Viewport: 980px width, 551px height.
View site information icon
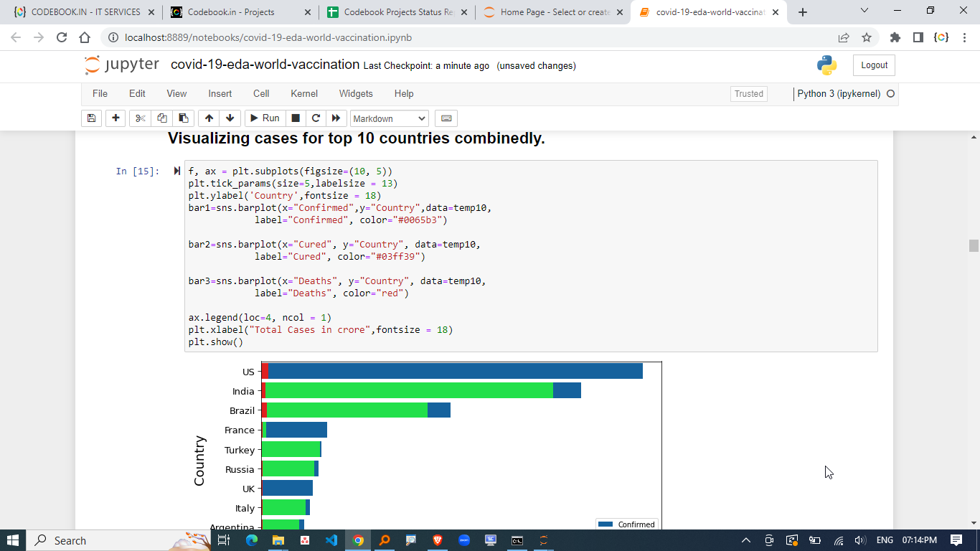(112, 37)
